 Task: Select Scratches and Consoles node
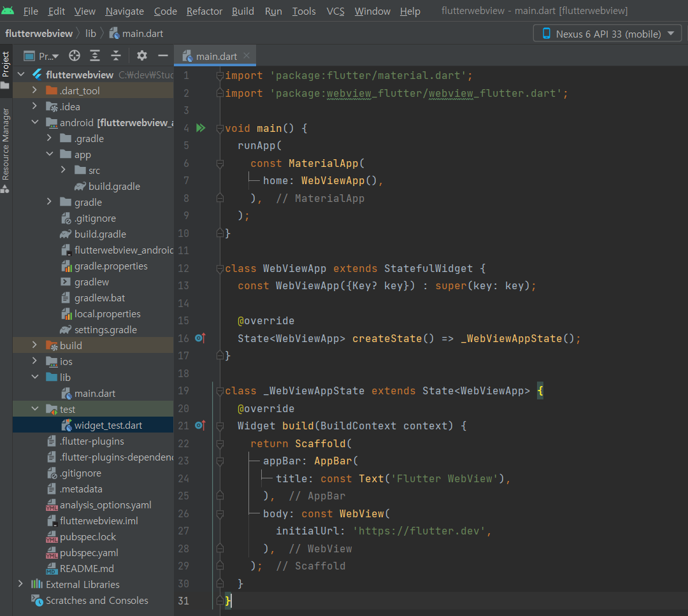[90, 600]
